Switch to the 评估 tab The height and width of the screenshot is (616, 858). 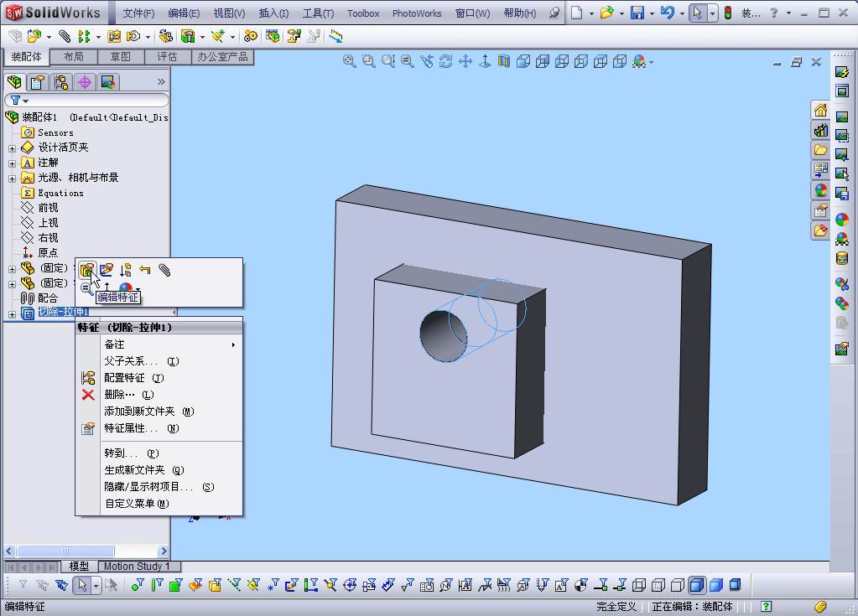point(168,57)
